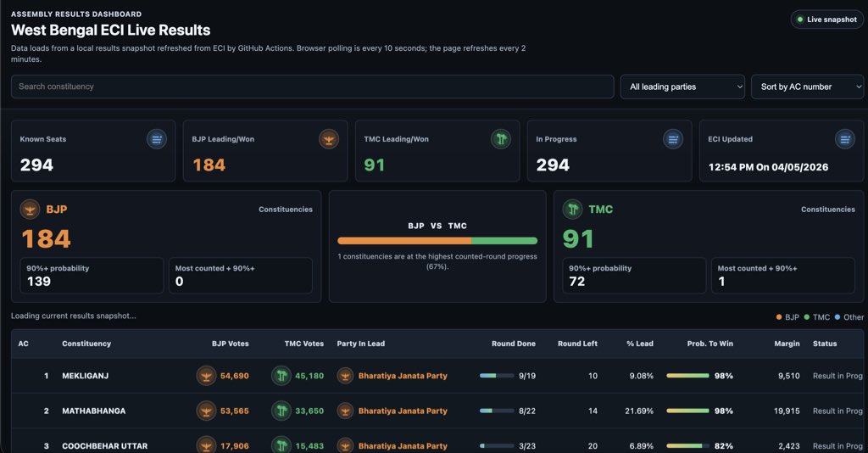
Task: Click the Known Seats list icon
Action: click(157, 139)
